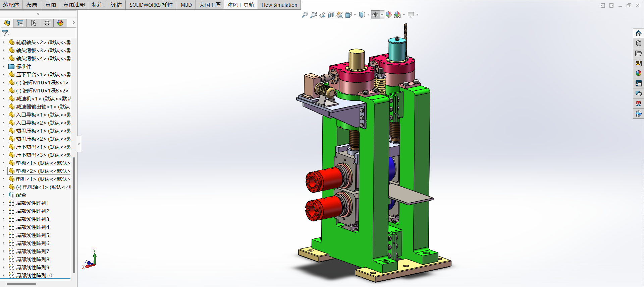644x287 pixels.
Task: Open View Orientation dropdown arrow
Action: coord(355,15)
